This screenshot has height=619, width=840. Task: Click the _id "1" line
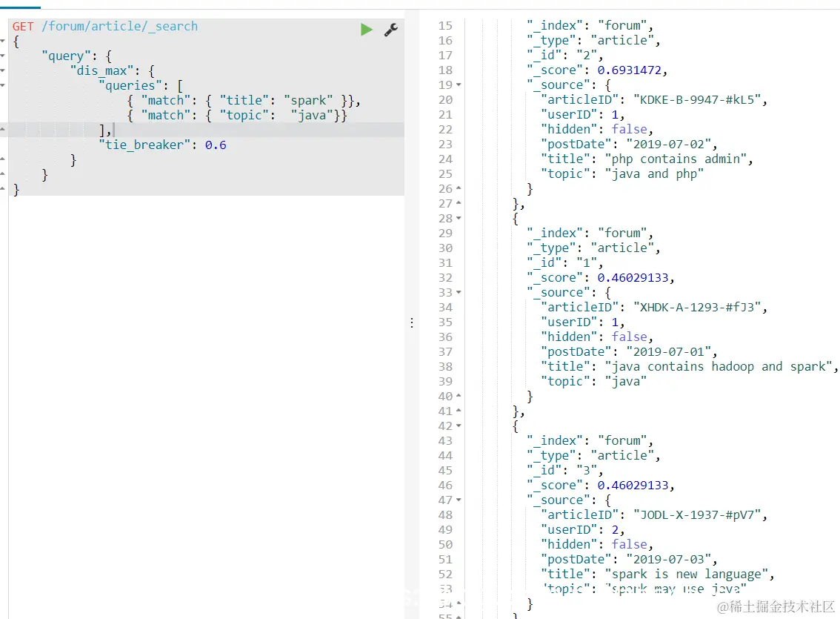coord(564,262)
